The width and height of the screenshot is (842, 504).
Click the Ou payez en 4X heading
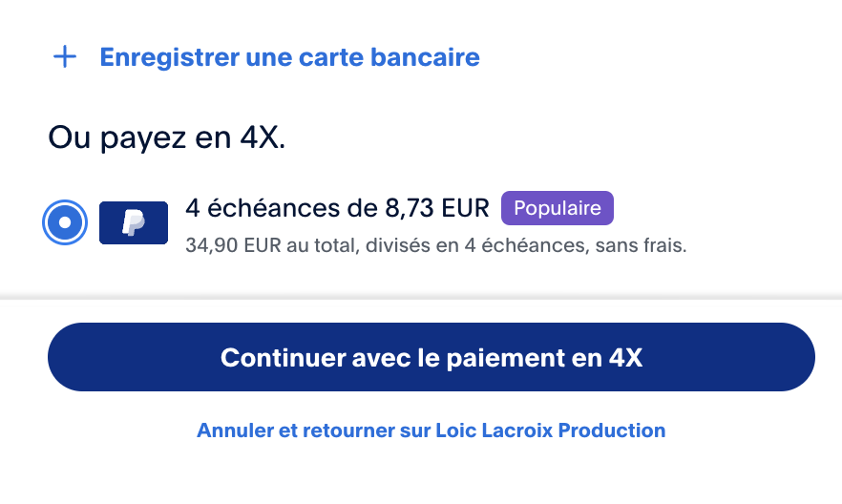tap(167, 137)
